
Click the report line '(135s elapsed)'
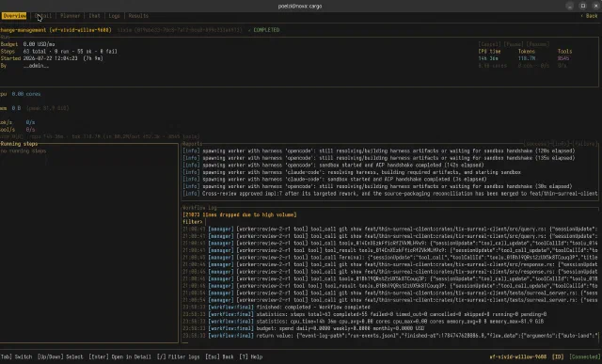click(378, 158)
